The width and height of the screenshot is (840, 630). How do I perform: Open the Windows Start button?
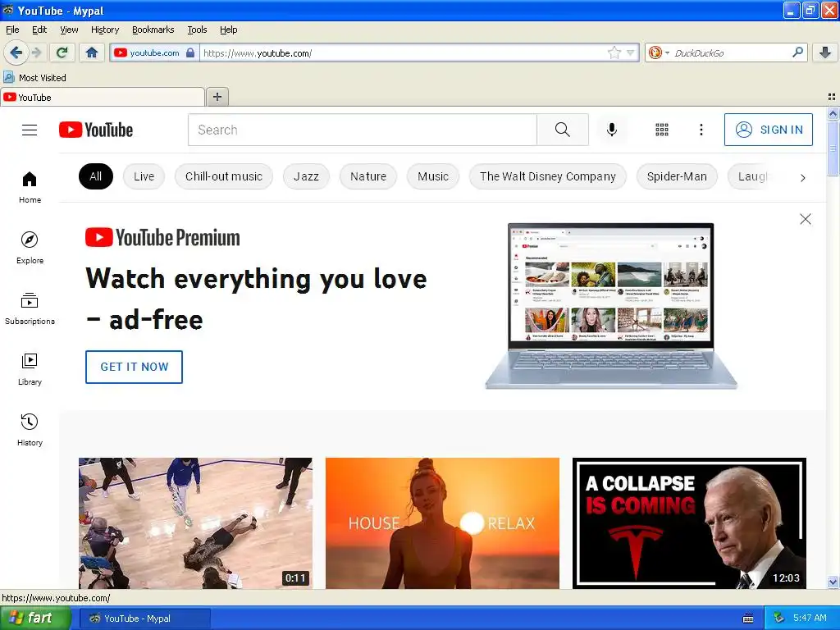(34, 619)
